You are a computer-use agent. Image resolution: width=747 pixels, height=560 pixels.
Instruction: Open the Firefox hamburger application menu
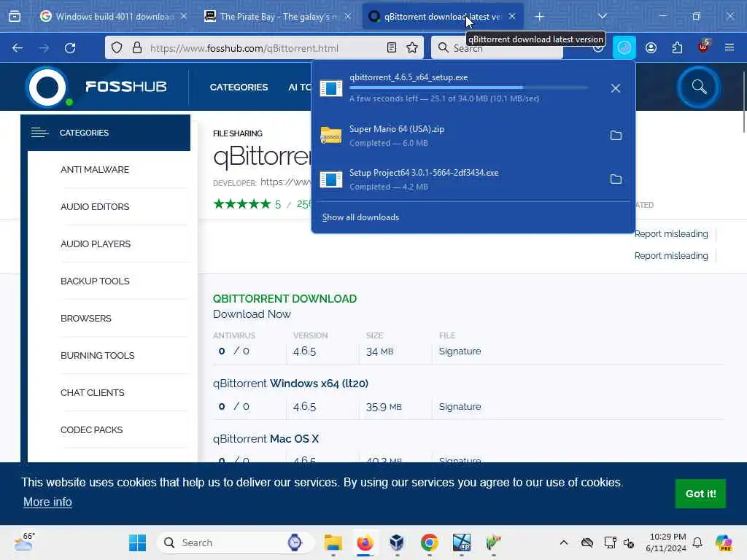[729, 47]
